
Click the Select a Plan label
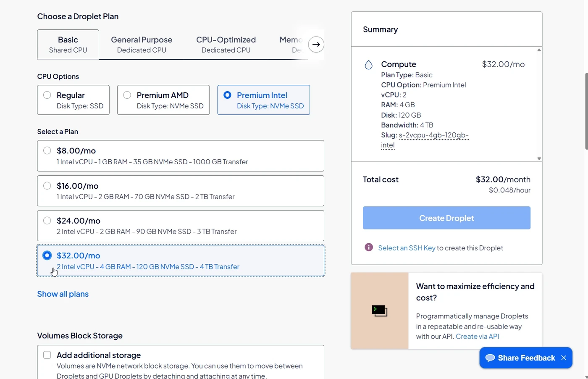click(x=58, y=132)
